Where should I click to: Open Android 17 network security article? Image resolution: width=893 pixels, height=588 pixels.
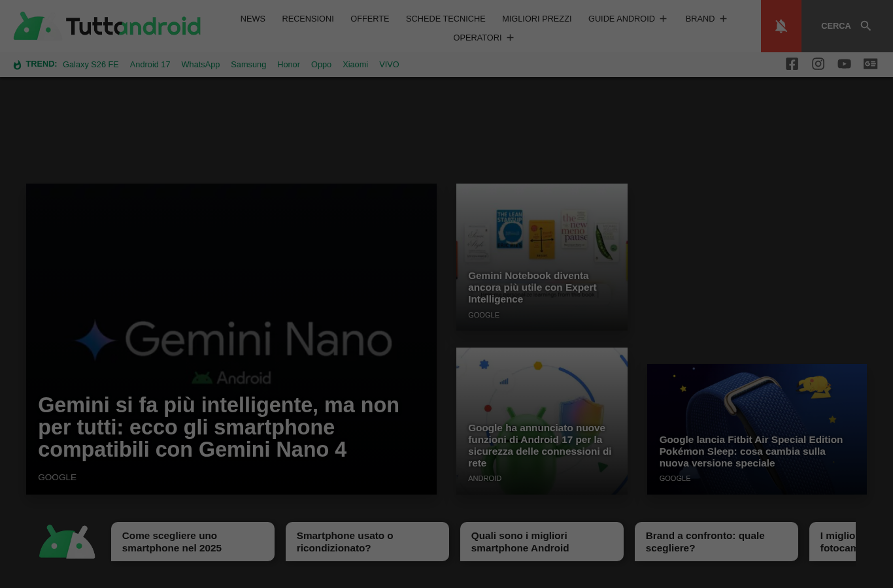coord(540,446)
